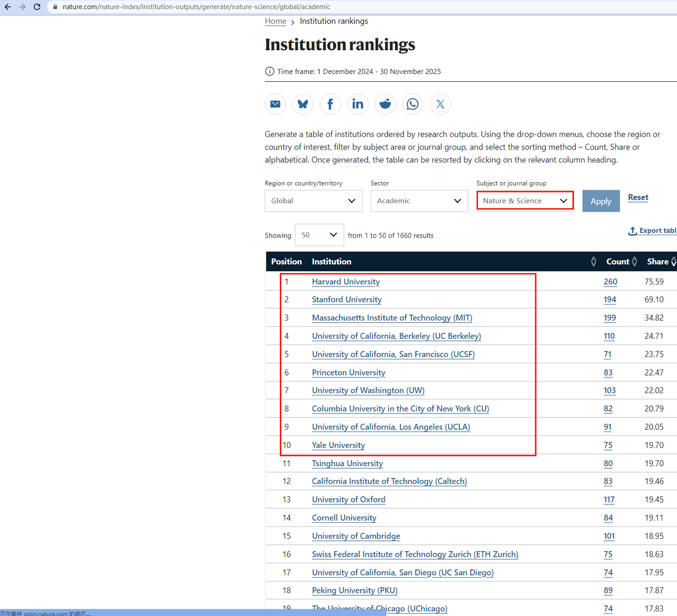Reload the page with the refresh icon
Viewport: 677px width, 616px height.
[x=37, y=7]
